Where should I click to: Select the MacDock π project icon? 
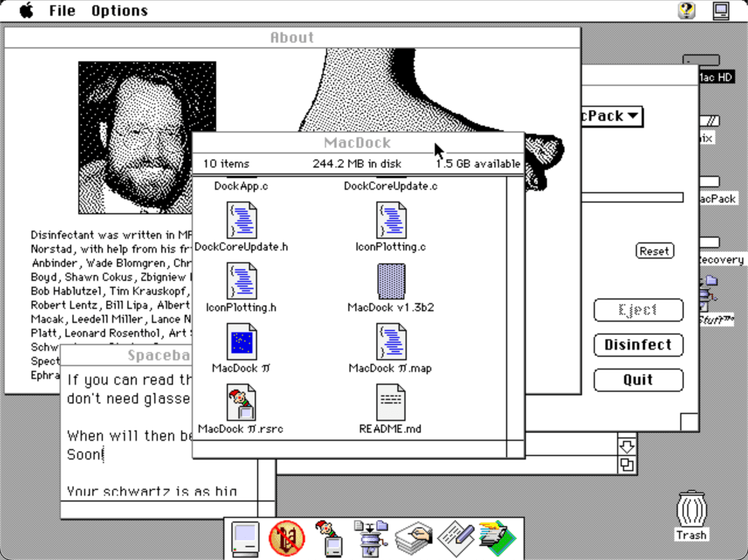[x=241, y=341]
